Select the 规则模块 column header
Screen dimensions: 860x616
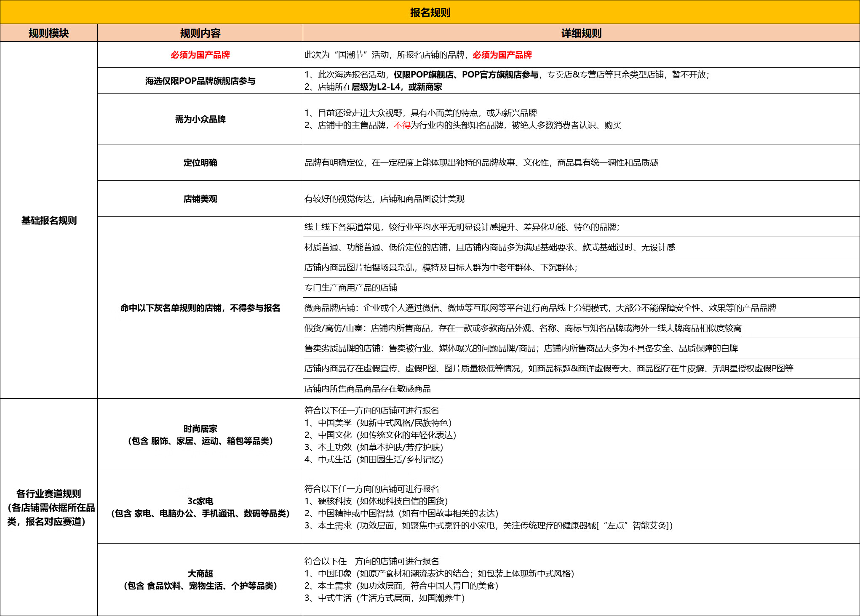(x=48, y=32)
